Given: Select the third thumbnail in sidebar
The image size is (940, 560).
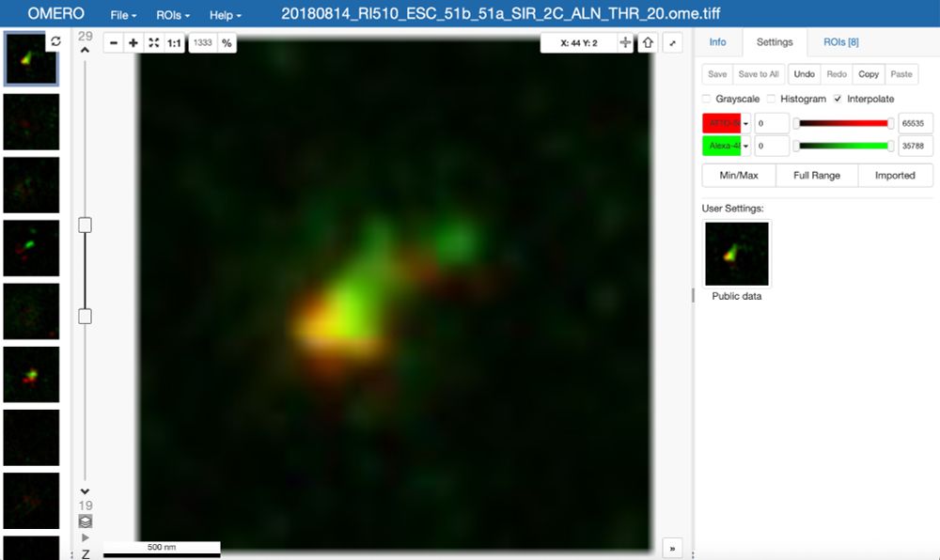Looking at the screenshot, I should click(x=31, y=185).
